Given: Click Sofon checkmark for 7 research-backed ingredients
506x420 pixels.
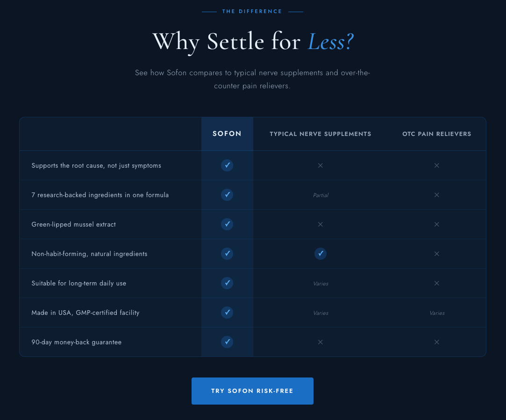Looking at the screenshot, I should coord(227,195).
